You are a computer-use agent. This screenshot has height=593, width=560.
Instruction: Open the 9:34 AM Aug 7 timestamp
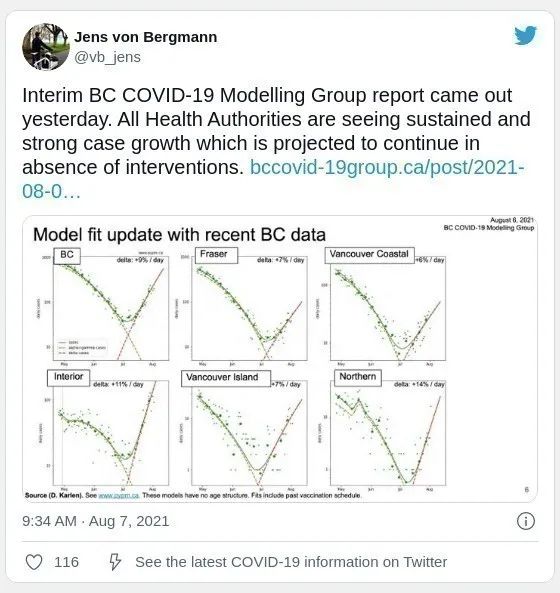pyautogui.click(x=96, y=521)
